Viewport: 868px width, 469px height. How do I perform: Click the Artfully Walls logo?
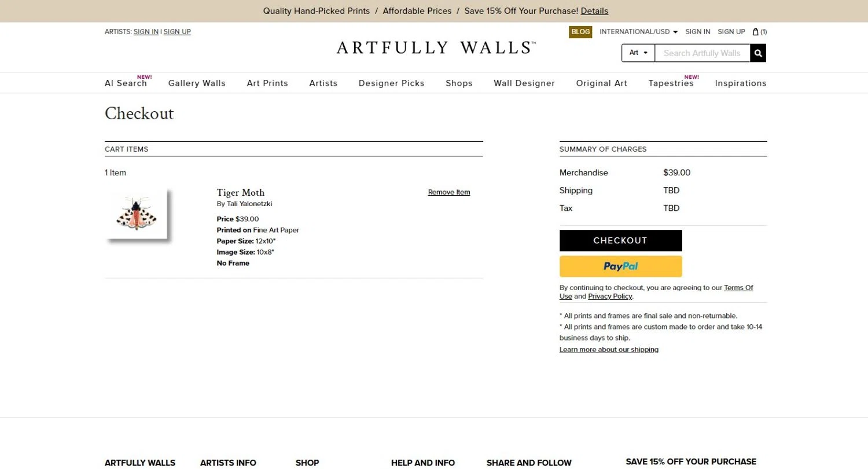coord(436,47)
